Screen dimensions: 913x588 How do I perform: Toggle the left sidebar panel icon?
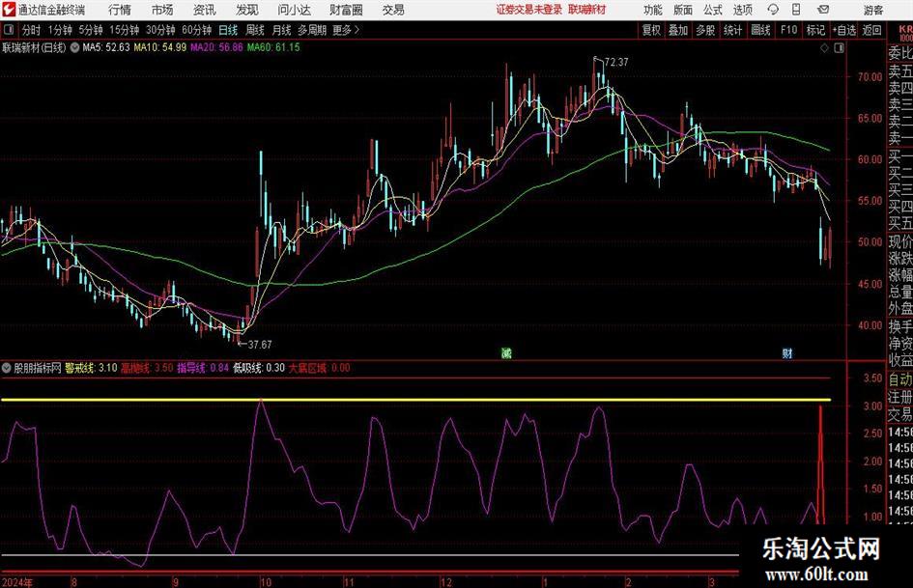click(x=9, y=30)
